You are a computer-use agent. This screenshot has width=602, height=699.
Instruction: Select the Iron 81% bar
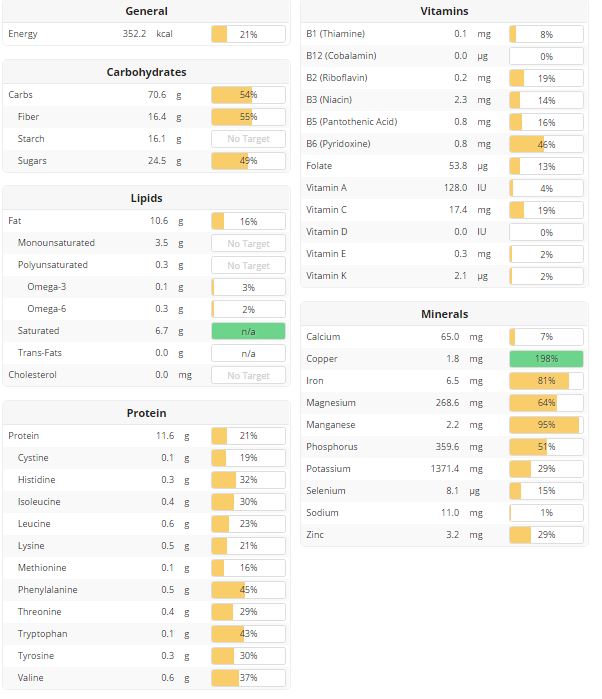click(x=546, y=381)
